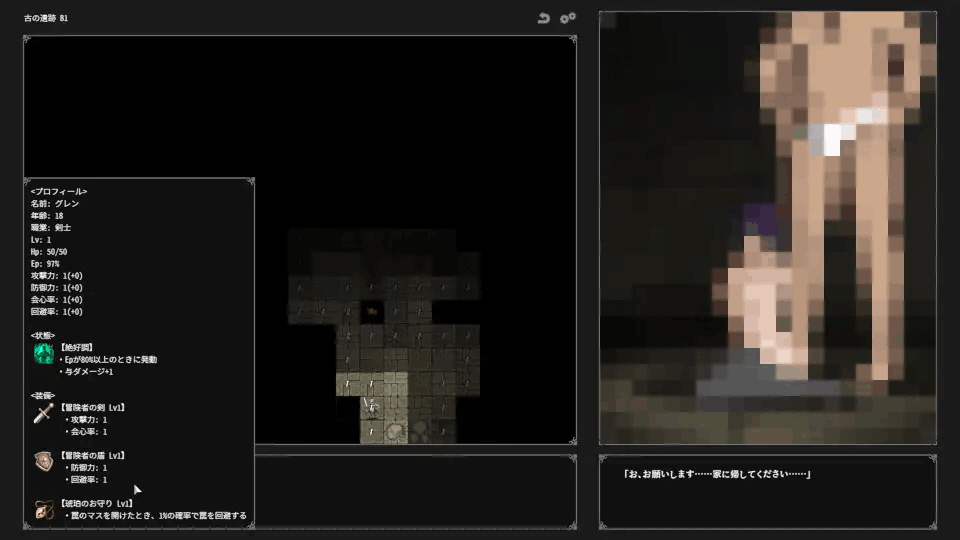Screen dimensions: 960x540
Task: Click the 古の遺跡 B1 location title
Action: [46, 18]
